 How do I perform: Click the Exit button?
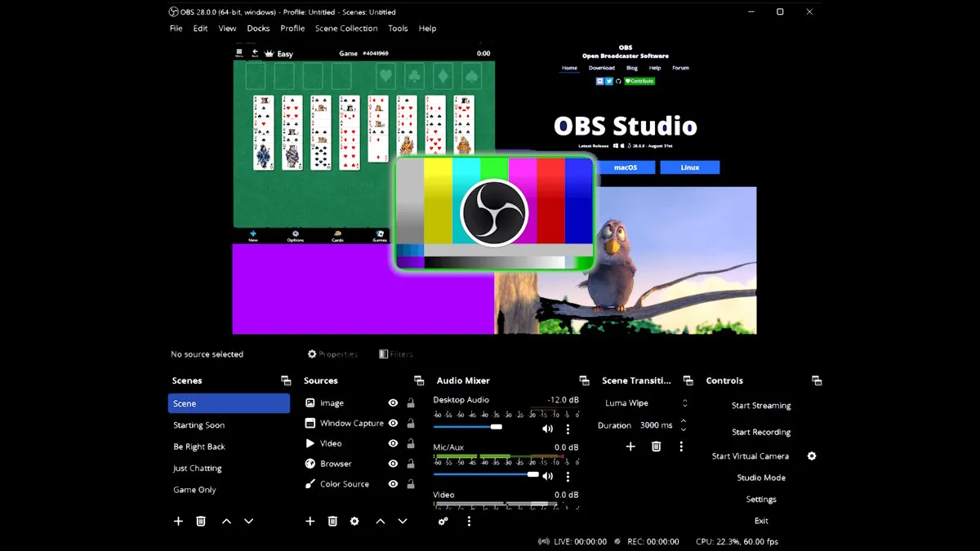coord(761,521)
